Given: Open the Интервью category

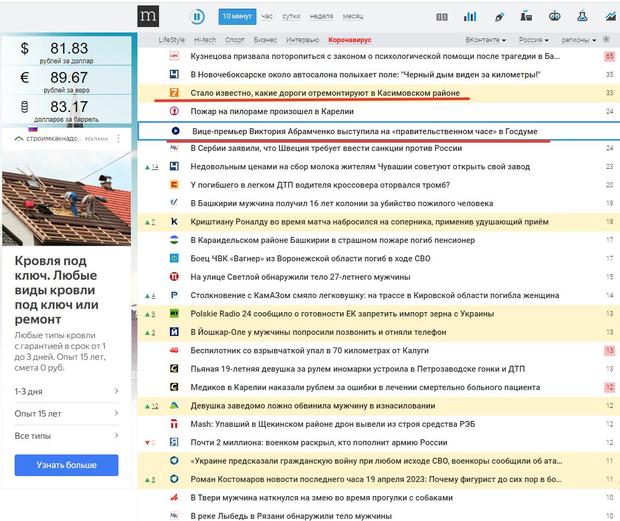Looking at the screenshot, I should tap(302, 40).
